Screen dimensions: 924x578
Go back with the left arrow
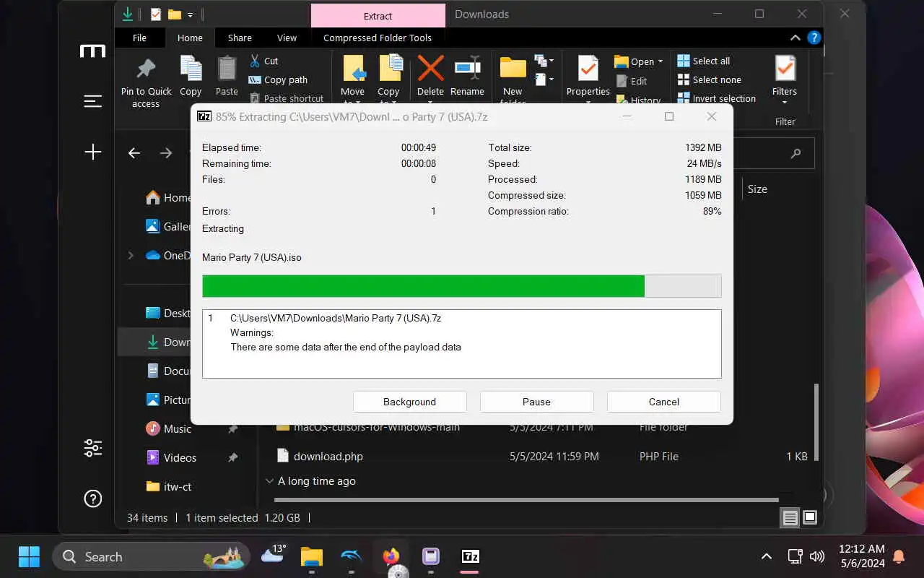coord(134,152)
